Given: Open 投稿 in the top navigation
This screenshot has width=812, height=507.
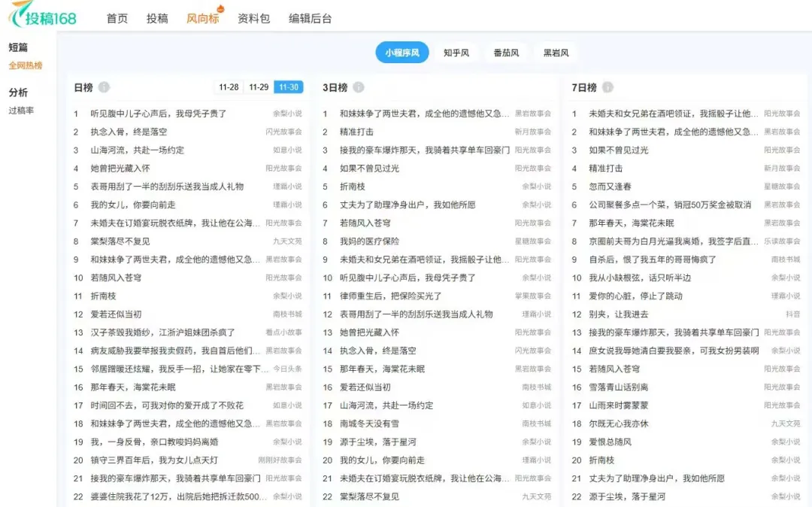Looking at the screenshot, I should click(157, 19).
